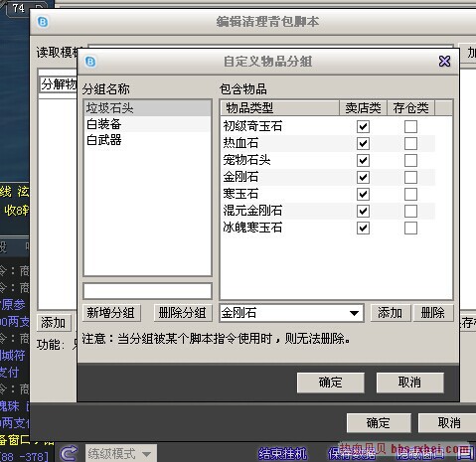The width and height of the screenshot is (476, 462).
Task: Choose the 白武器 group
Action: (148, 140)
